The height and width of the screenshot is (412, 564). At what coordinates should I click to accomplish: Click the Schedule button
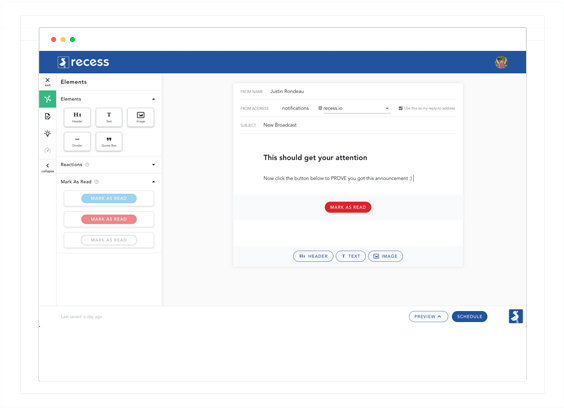tap(469, 317)
